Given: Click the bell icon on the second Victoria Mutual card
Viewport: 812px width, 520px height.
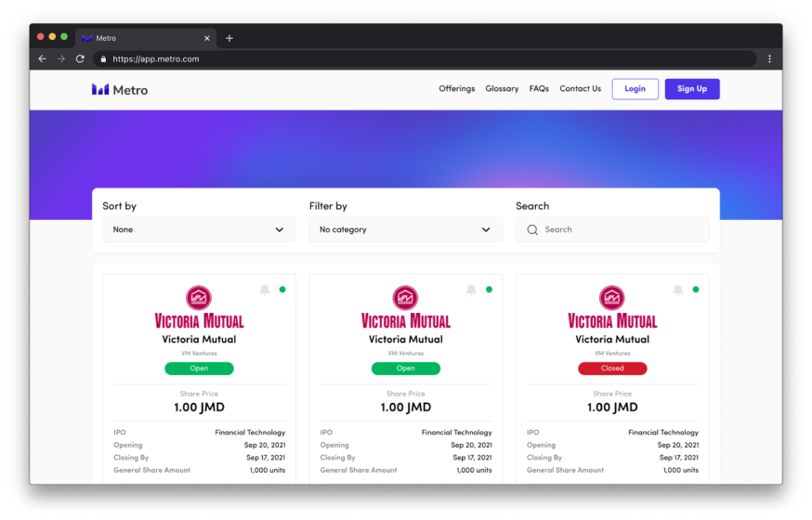Looking at the screenshot, I should point(471,290).
